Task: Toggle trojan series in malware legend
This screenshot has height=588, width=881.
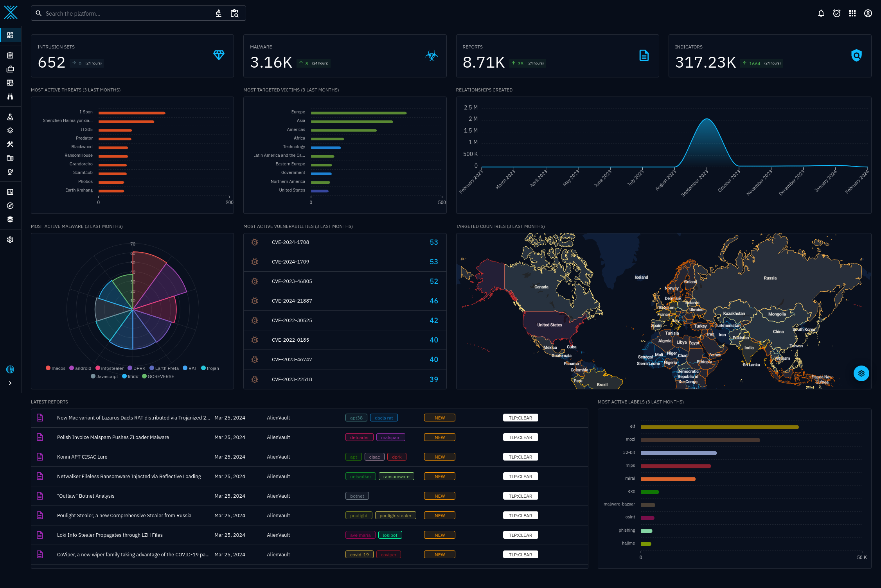Action: click(x=210, y=368)
